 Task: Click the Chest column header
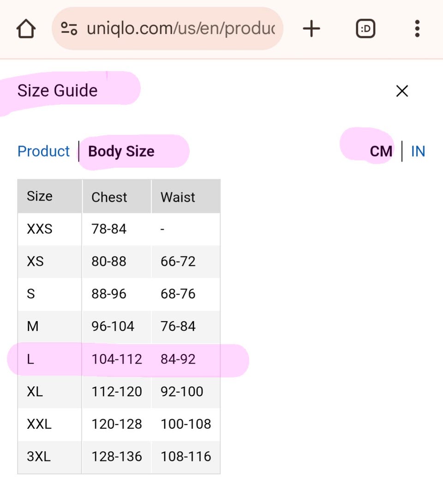coord(109,197)
